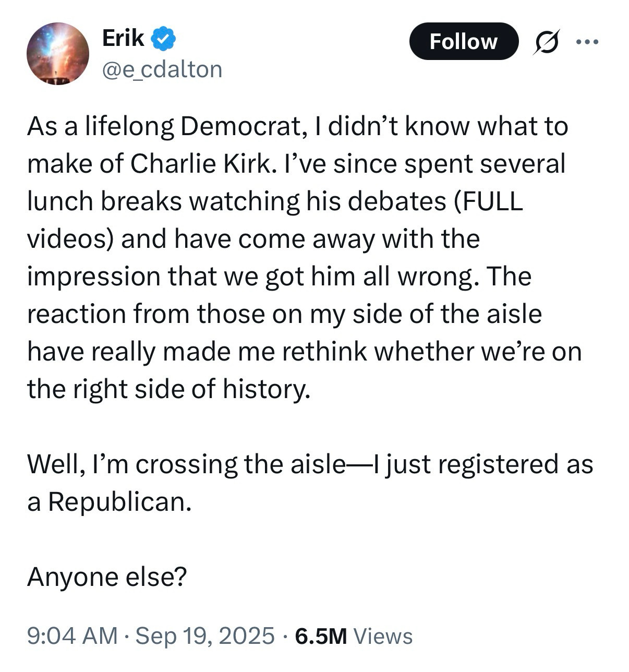
Task: Click the blue verified badge
Action: tap(163, 39)
